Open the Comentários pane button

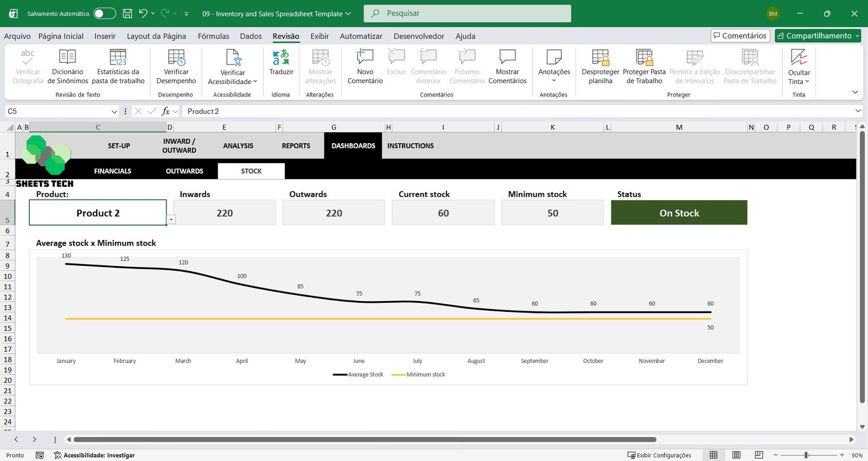click(x=740, y=36)
